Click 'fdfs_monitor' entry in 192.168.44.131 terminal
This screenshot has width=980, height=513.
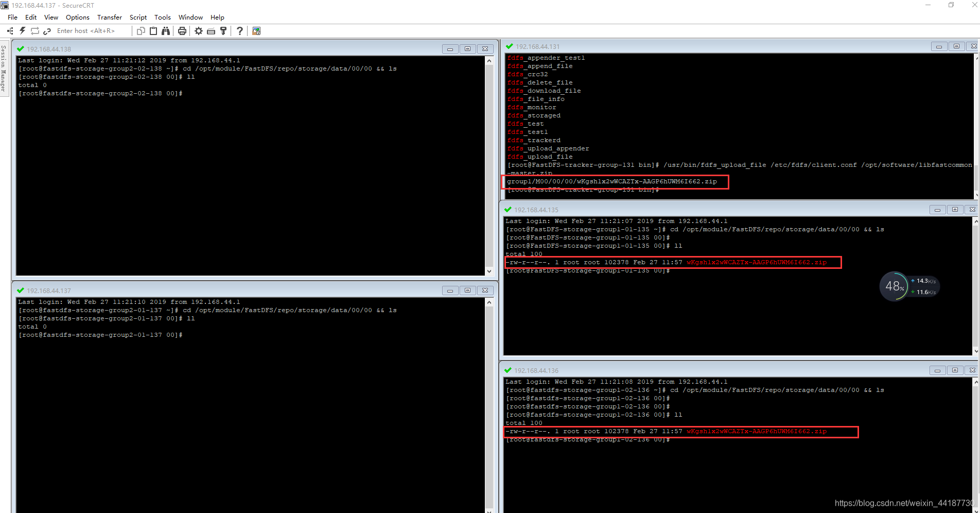coord(532,107)
